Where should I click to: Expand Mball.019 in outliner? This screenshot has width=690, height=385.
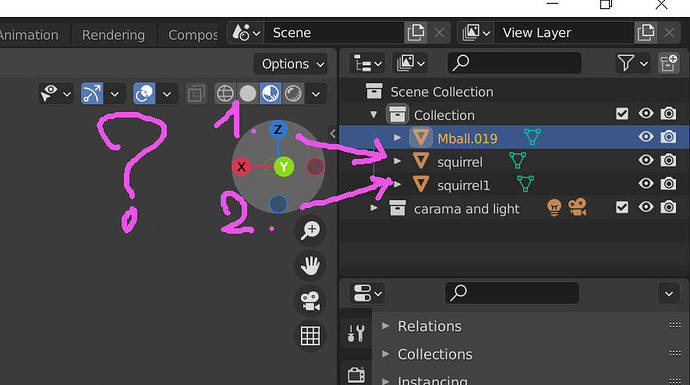(x=397, y=137)
